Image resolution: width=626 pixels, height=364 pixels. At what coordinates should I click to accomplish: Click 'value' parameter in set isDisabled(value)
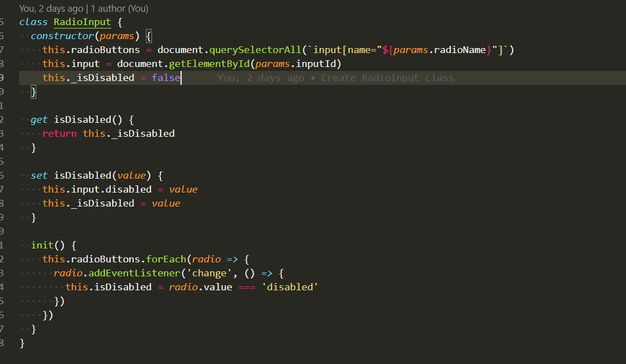click(131, 175)
